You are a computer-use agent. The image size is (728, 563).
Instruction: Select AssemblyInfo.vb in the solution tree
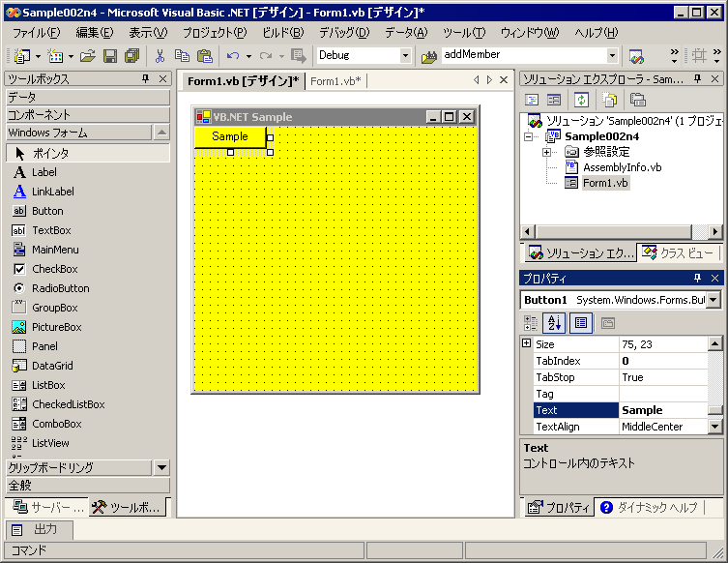click(x=623, y=167)
